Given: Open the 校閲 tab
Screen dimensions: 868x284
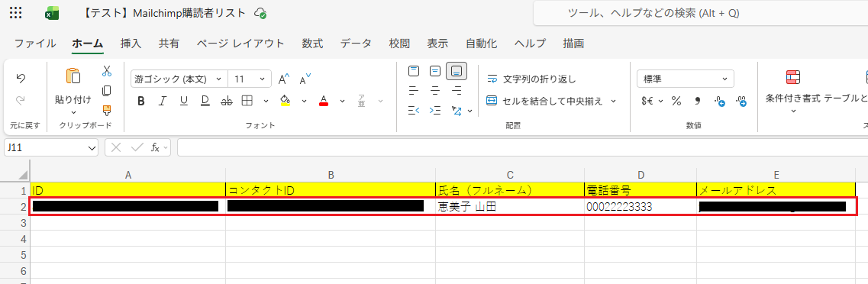Looking at the screenshot, I should coord(399,44).
